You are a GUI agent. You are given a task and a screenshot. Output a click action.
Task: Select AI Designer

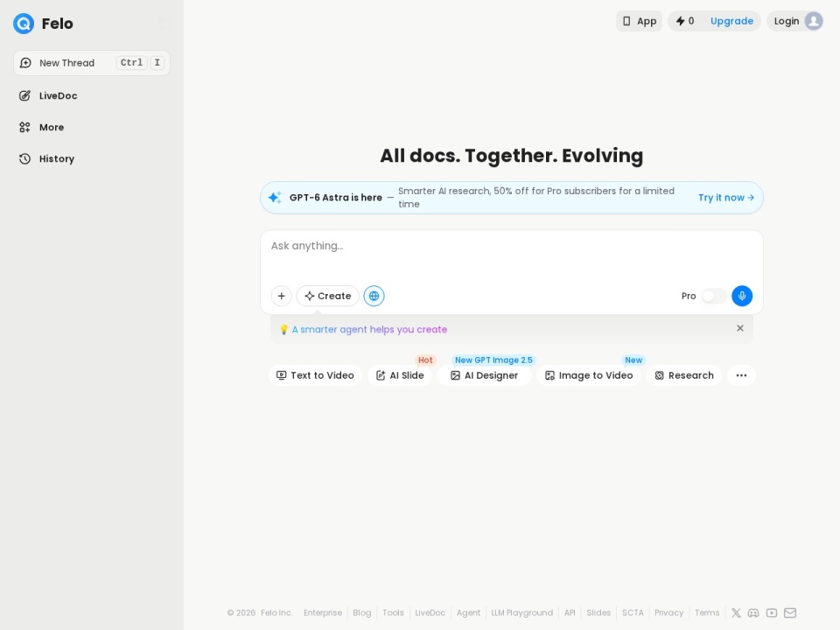point(484,375)
